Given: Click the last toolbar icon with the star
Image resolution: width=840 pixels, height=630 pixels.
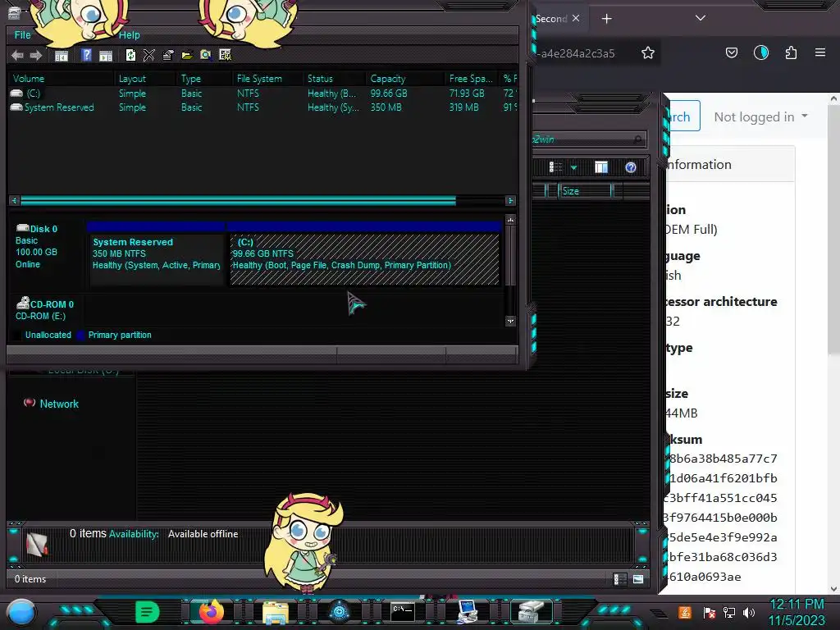Looking at the screenshot, I should point(225,55).
